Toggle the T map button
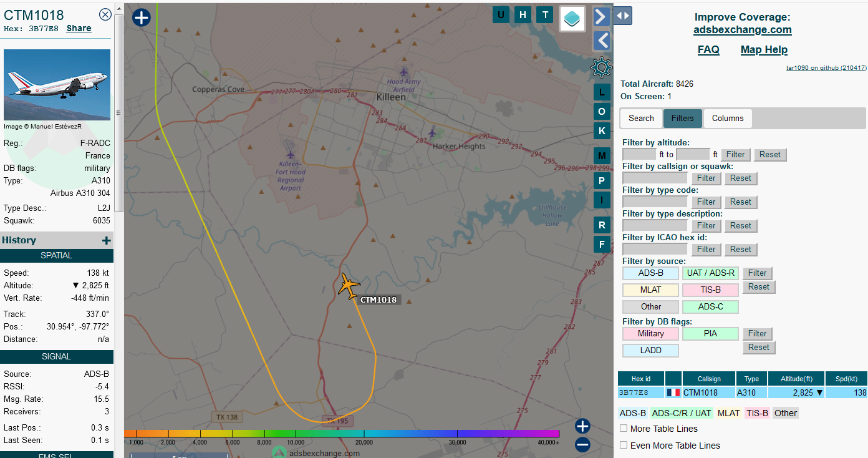The width and height of the screenshot is (868, 458). pos(545,15)
